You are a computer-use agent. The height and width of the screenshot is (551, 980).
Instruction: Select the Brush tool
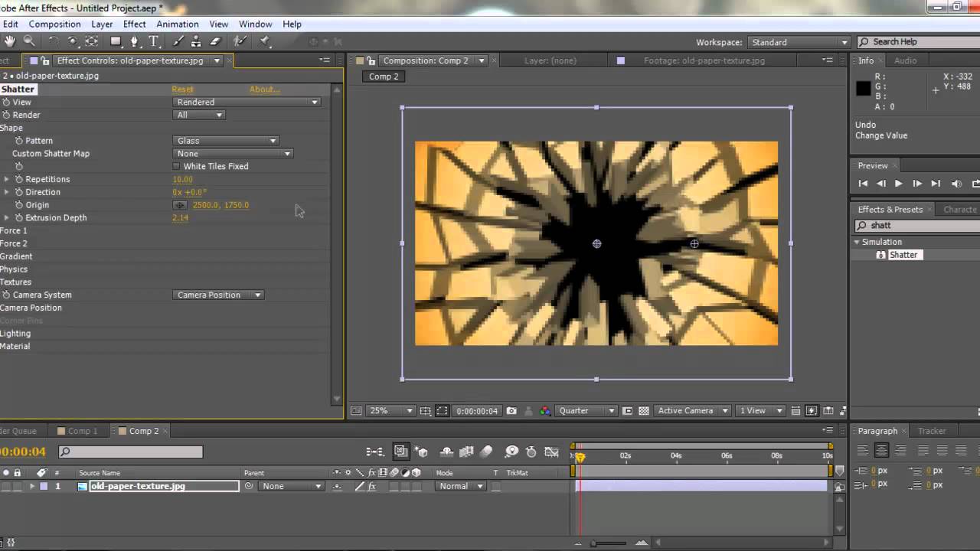pyautogui.click(x=178, y=41)
